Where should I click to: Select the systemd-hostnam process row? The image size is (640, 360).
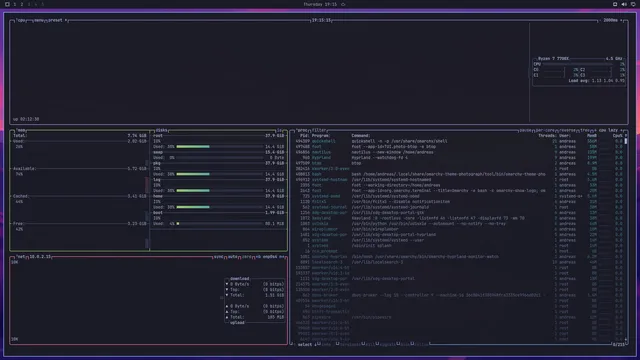tap(459, 180)
